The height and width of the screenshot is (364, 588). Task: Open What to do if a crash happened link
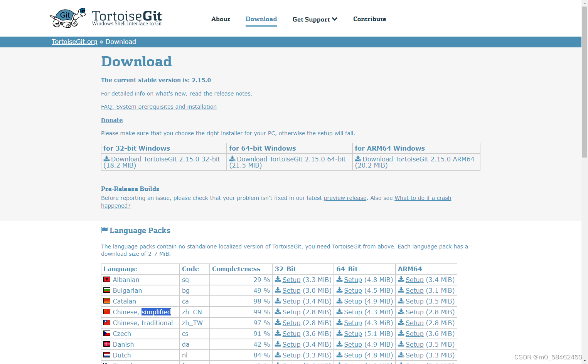click(423, 198)
